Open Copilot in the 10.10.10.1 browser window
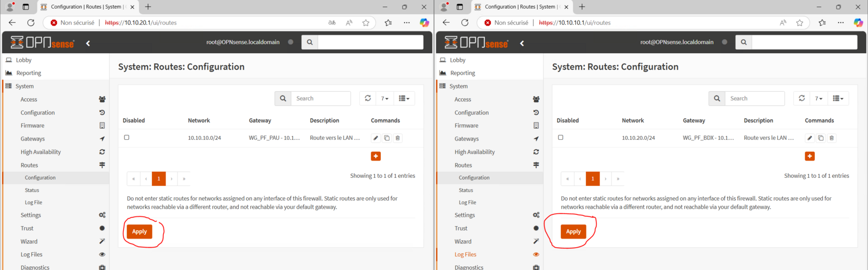This screenshot has width=868, height=270. tap(858, 23)
